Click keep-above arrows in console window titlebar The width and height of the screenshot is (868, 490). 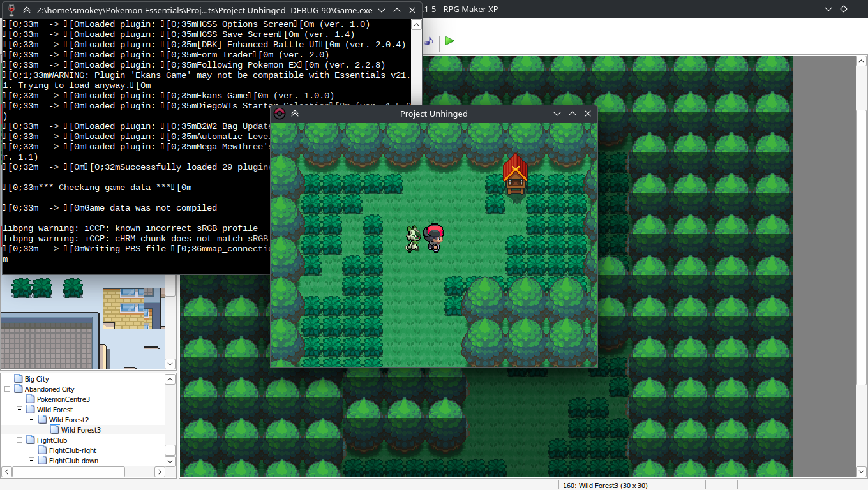(27, 10)
